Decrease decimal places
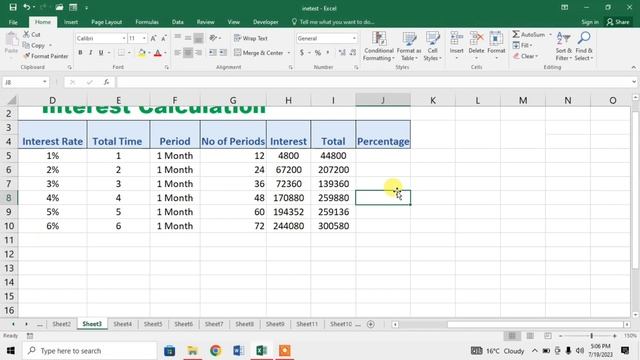Viewport: 640px width, 360px height. 353,53
